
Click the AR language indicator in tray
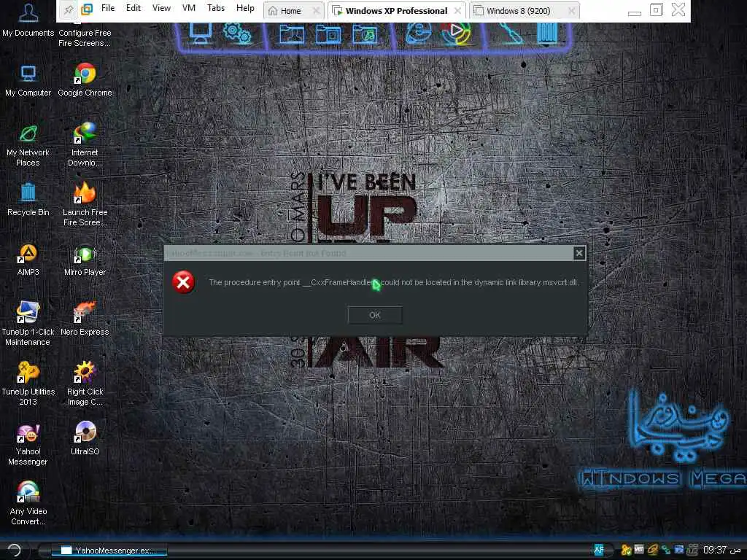(599, 550)
